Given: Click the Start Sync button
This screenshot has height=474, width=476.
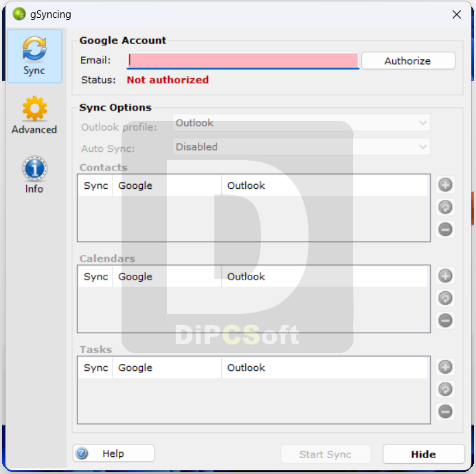Looking at the screenshot, I should tap(326, 454).
